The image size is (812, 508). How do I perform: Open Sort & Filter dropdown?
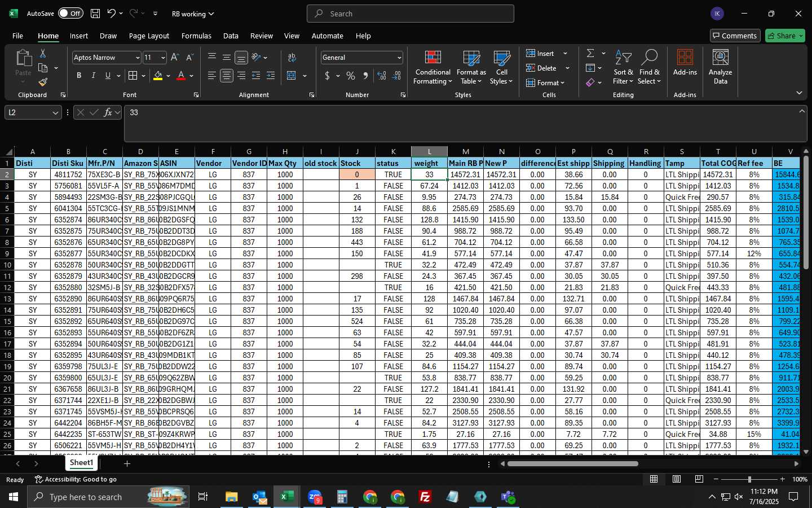click(623, 67)
